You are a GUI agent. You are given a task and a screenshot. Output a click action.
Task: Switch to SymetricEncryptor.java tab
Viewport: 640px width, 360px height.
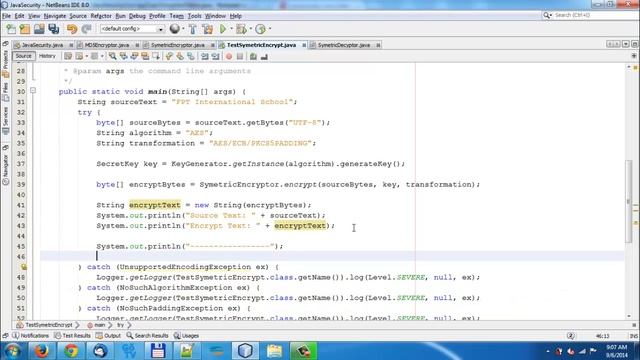(178, 45)
